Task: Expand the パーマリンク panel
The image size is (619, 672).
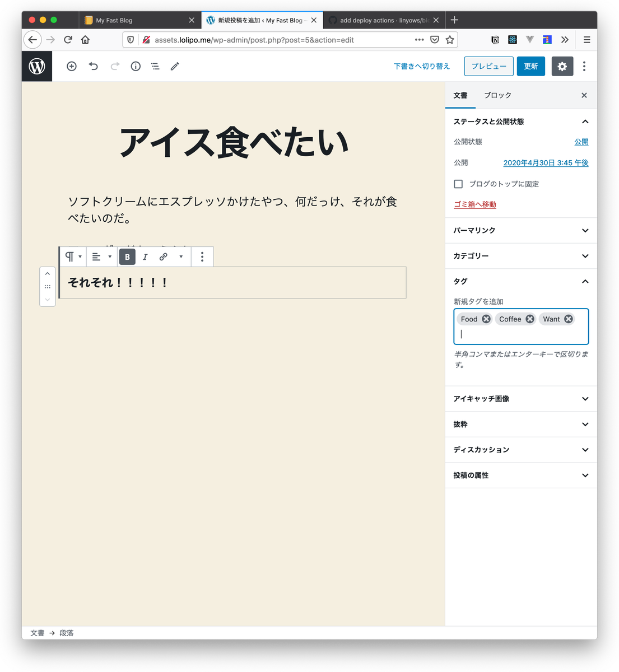Action: [x=520, y=231]
